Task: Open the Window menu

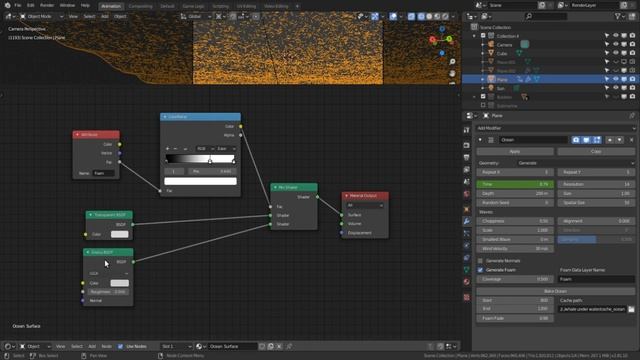Action: point(67,5)
